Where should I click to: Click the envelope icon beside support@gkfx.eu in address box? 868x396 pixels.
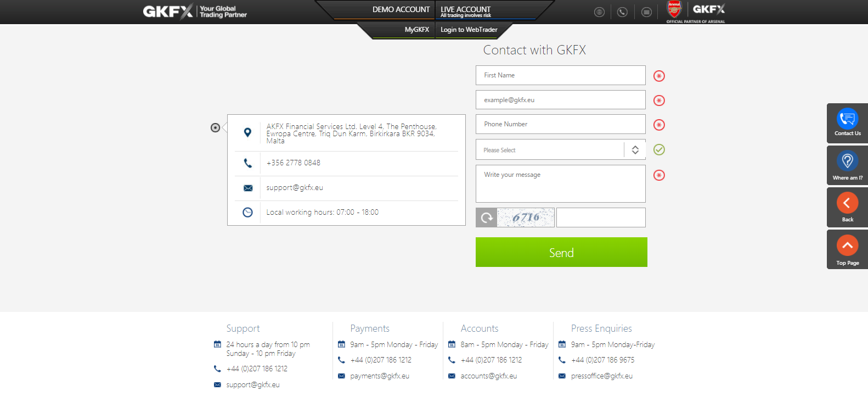(x=248, y=188)
